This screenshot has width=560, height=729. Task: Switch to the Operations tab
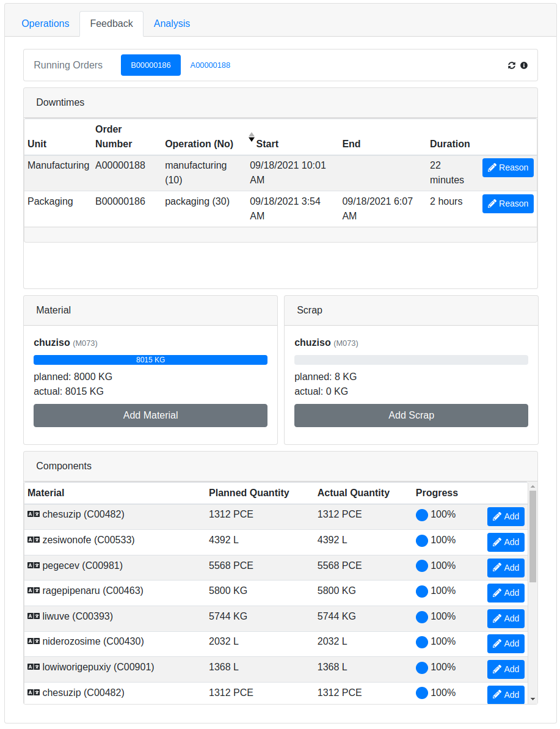(45, 24)
